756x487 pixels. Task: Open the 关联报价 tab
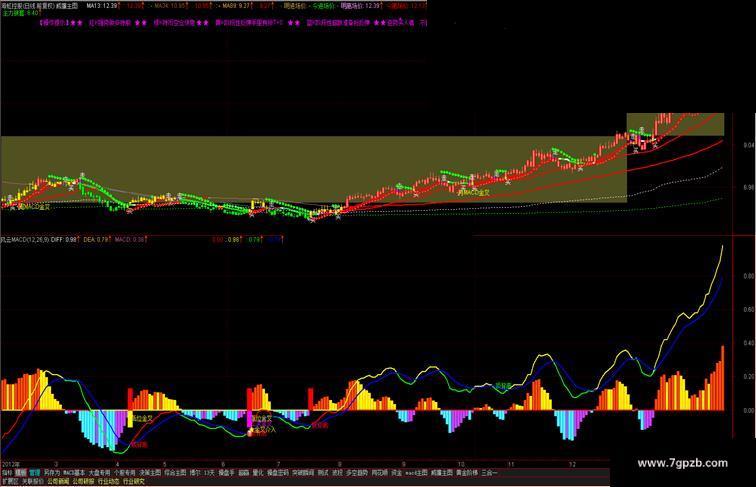[32, 481]
